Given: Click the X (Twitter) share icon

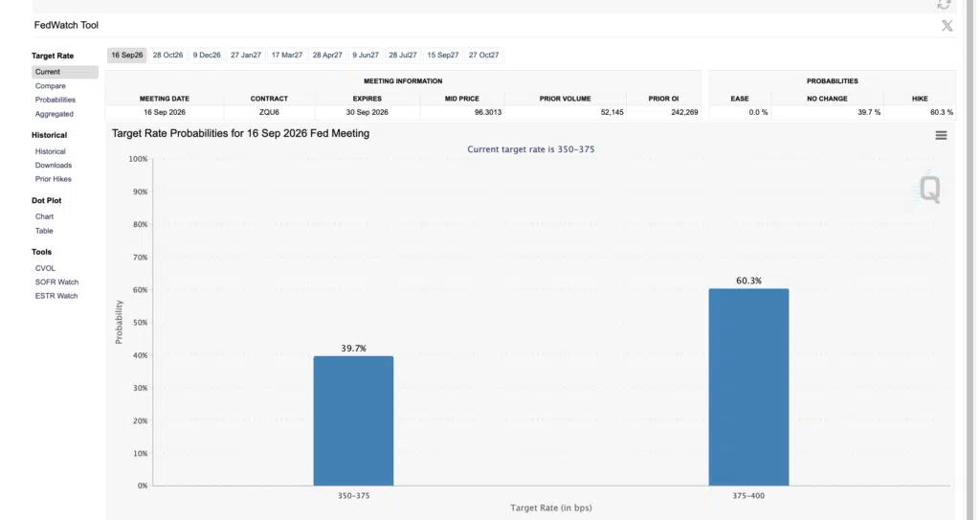Looking at the screenshot, I should point(947,26).
